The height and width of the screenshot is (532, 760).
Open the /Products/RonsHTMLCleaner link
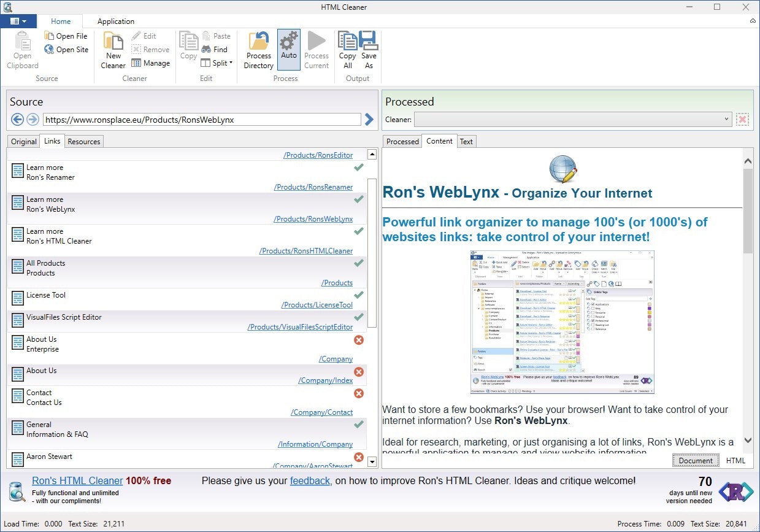click(306, 251)
